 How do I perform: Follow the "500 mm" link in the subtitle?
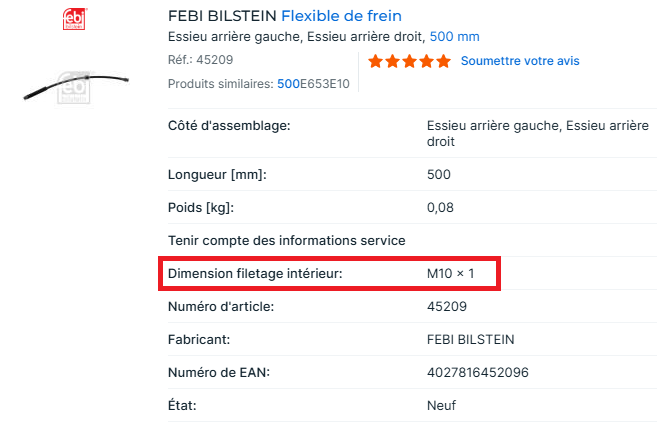(454, 37)
